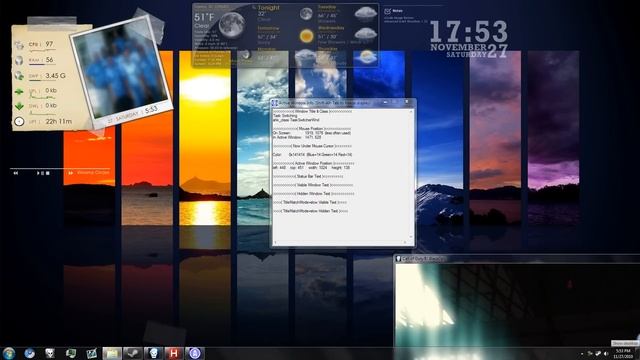The image size is (640, 360).
Task: Open the Windows Start orb
Action: point(9,353)
